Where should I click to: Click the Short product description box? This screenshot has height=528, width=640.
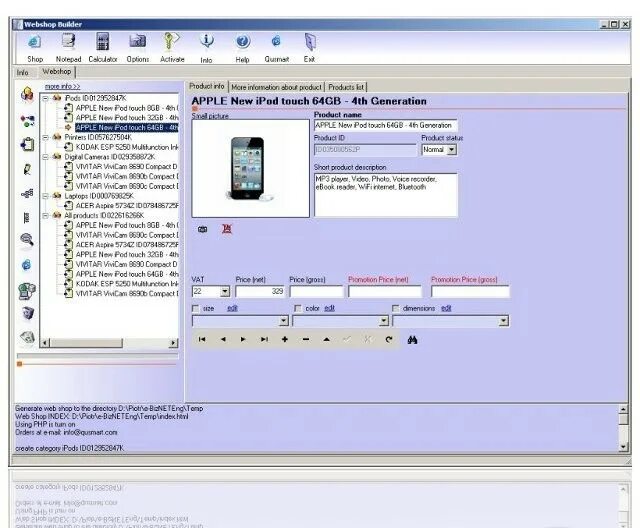click(x=386, y=195)
